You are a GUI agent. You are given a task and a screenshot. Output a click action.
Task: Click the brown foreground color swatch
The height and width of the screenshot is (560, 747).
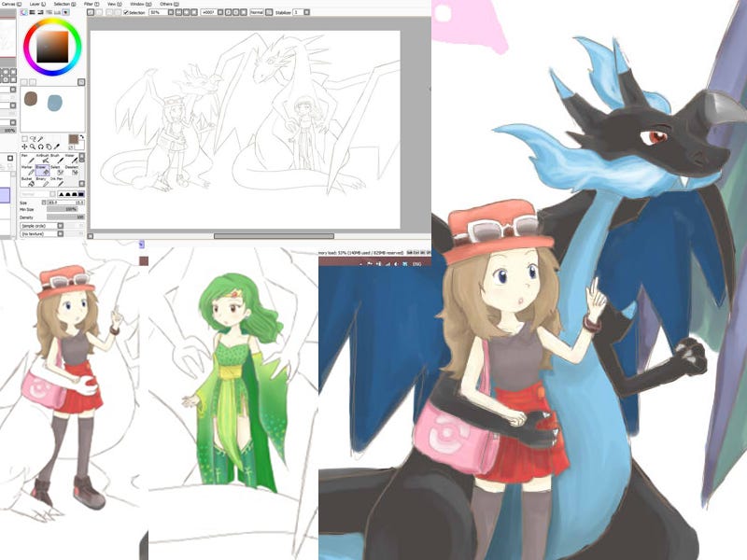74,139
